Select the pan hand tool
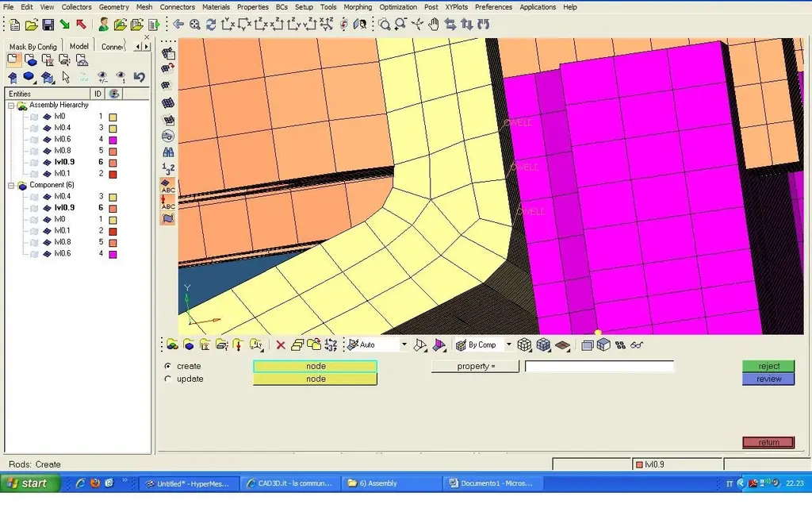Viewport: 812px width, 508px height. click(x=434, y=25)
